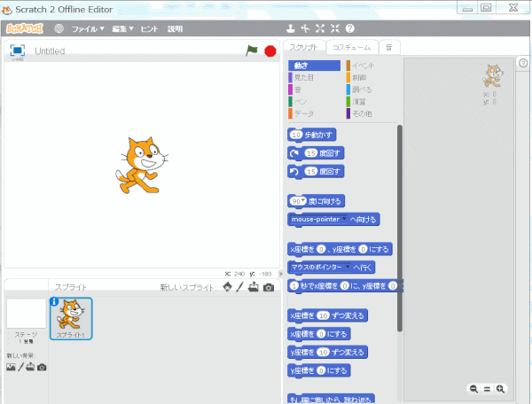This screenshot has height=404, width=532.
Task: Open the 編集 menu
Action: click(123, 29)
